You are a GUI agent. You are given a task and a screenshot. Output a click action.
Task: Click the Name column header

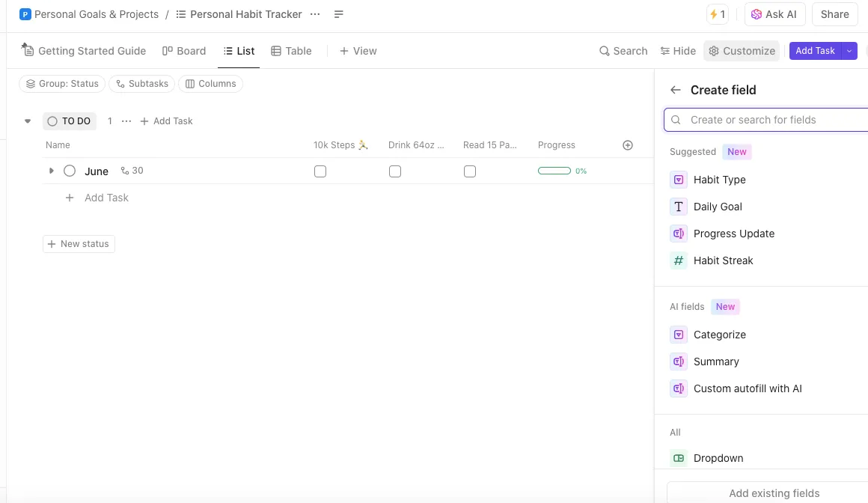tap(58, 145)
